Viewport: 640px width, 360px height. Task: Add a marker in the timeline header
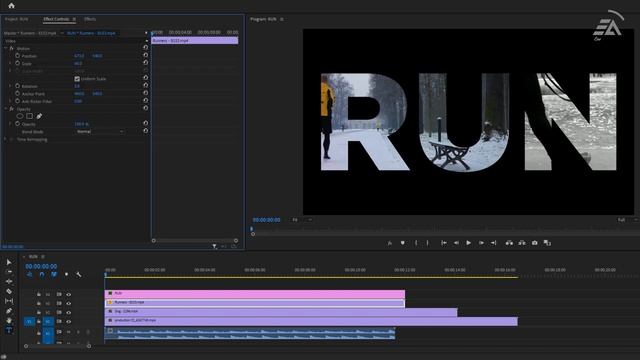click(x=67, y=275)
